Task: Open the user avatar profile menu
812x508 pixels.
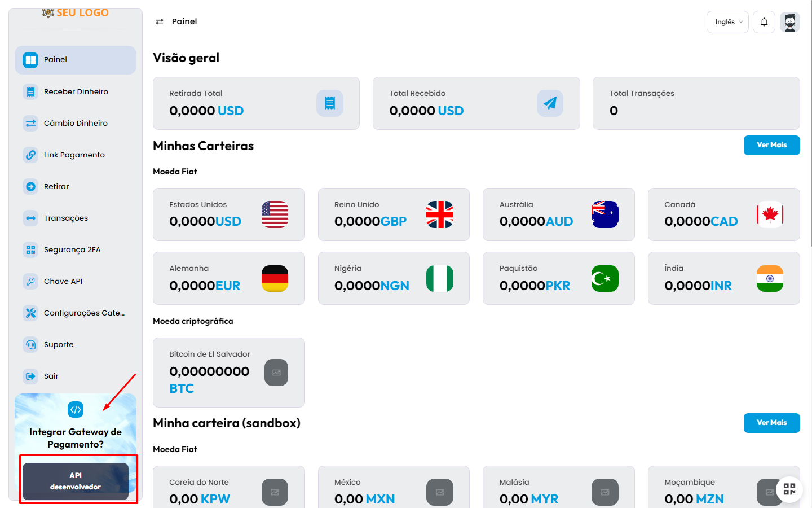Action: 790,22
